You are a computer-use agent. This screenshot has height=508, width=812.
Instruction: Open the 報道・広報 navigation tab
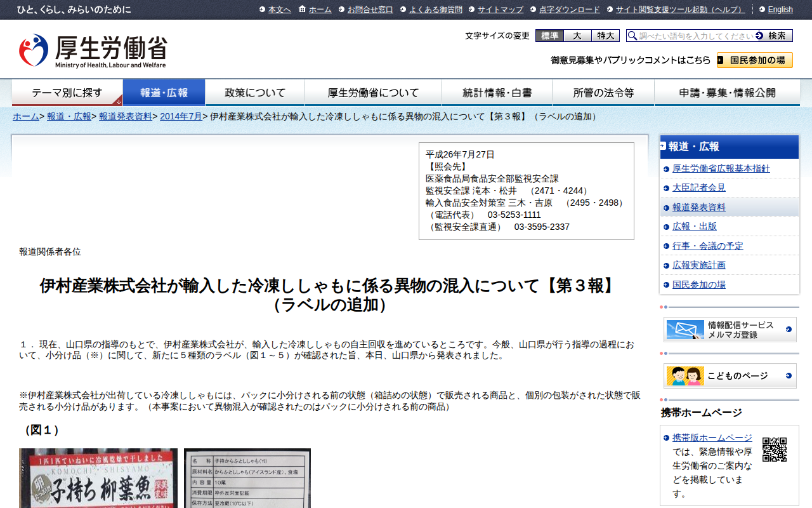point(164,93)
